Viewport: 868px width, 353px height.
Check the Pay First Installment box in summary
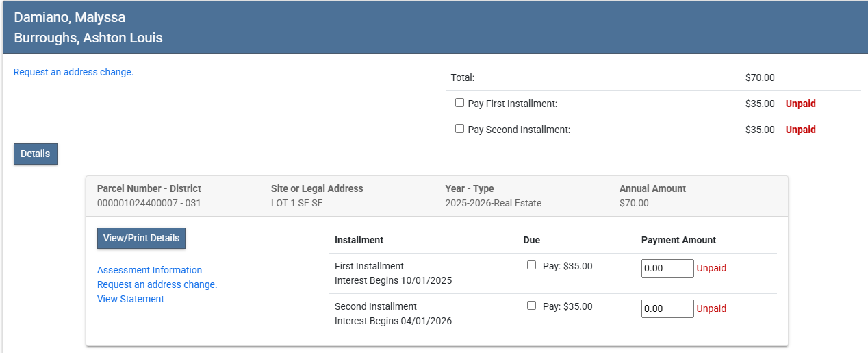point(459,103)
